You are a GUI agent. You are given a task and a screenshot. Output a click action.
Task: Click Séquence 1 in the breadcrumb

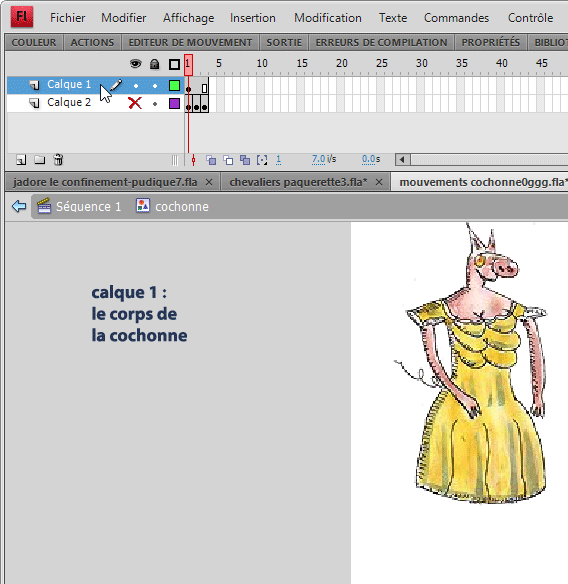88,206
